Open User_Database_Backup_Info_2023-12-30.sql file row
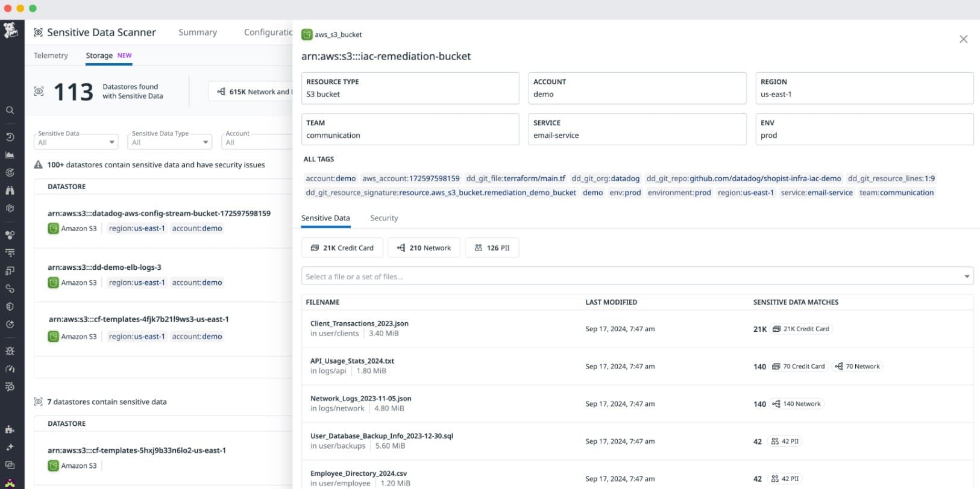The height and width of the screenshot is (489, 980). tap(637, 441)
